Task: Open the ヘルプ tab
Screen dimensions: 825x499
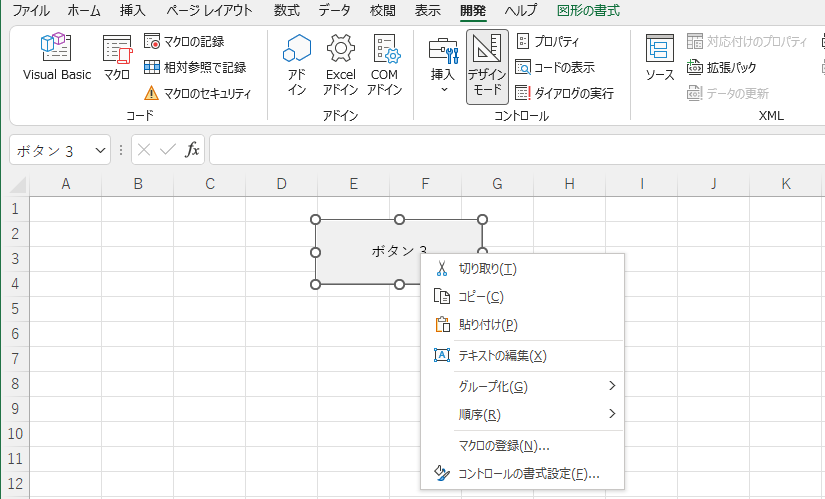Action: pyautogui.click(x=521, y=11)
